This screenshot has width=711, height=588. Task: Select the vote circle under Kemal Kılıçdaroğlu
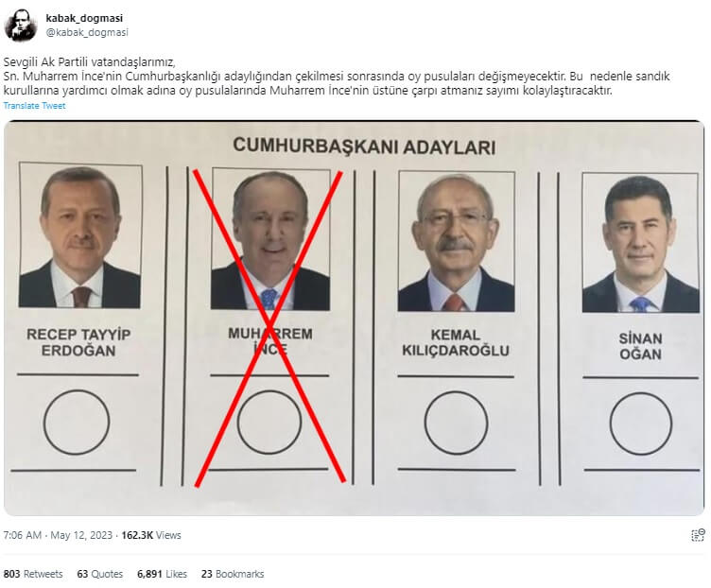click(x=456, y=423)
